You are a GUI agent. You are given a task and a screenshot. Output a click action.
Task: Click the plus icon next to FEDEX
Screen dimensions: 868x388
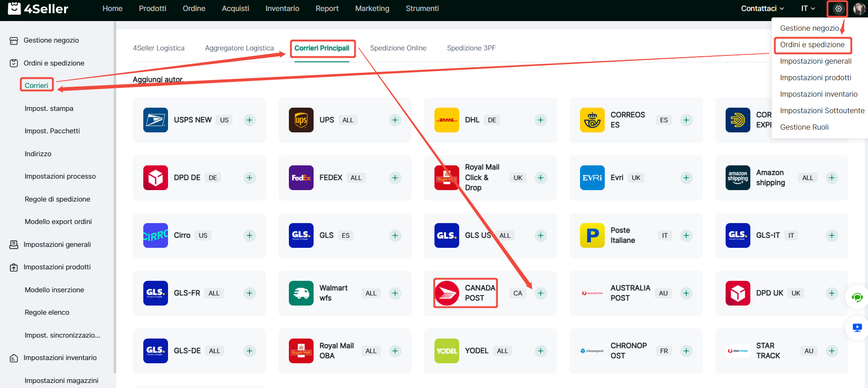pyautogui.click(x=395, y=178)
